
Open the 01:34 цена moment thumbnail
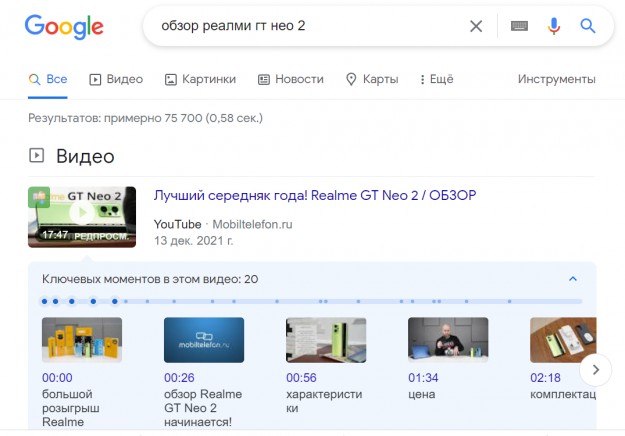coord(448,340)
